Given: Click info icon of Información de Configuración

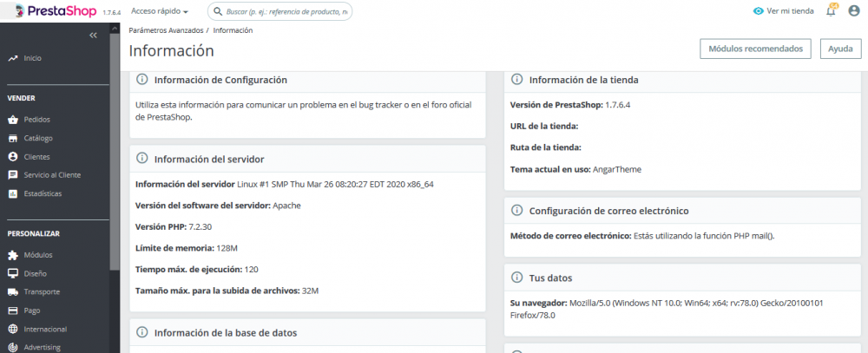Looking at the screenshot, I should [x=141, y=80].
